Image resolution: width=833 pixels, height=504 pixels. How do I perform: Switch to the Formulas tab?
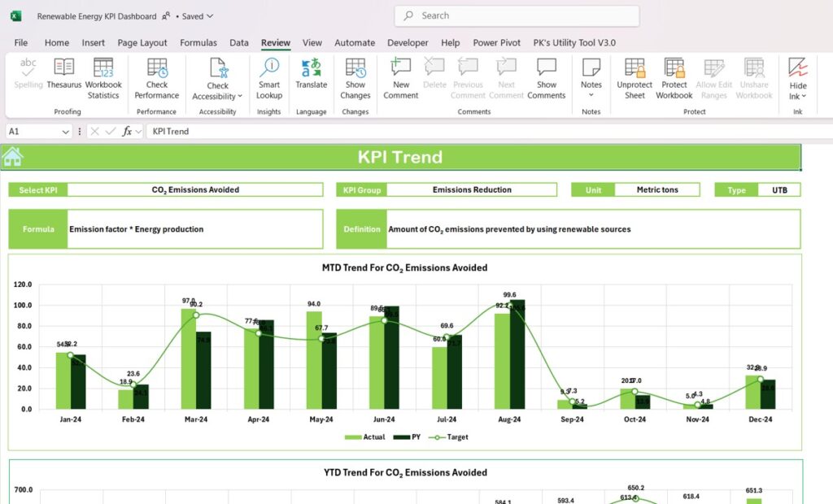coord(198,42)
